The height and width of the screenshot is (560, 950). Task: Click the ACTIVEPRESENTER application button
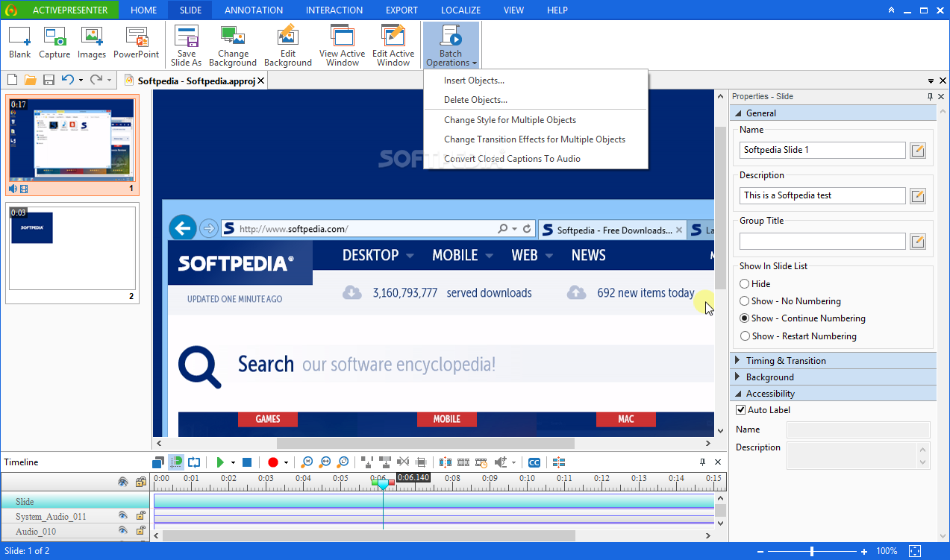(x=60, y=10)
